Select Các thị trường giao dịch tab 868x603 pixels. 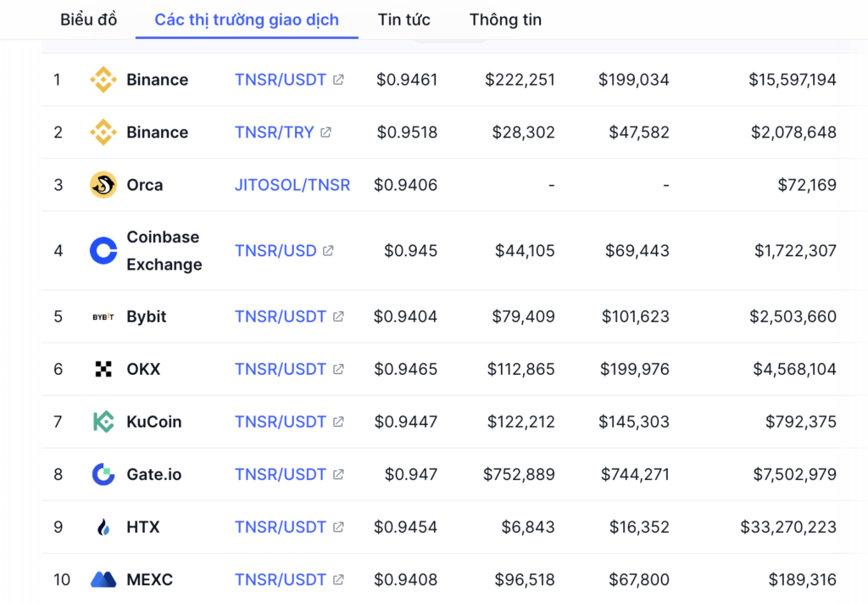point(247,20)
